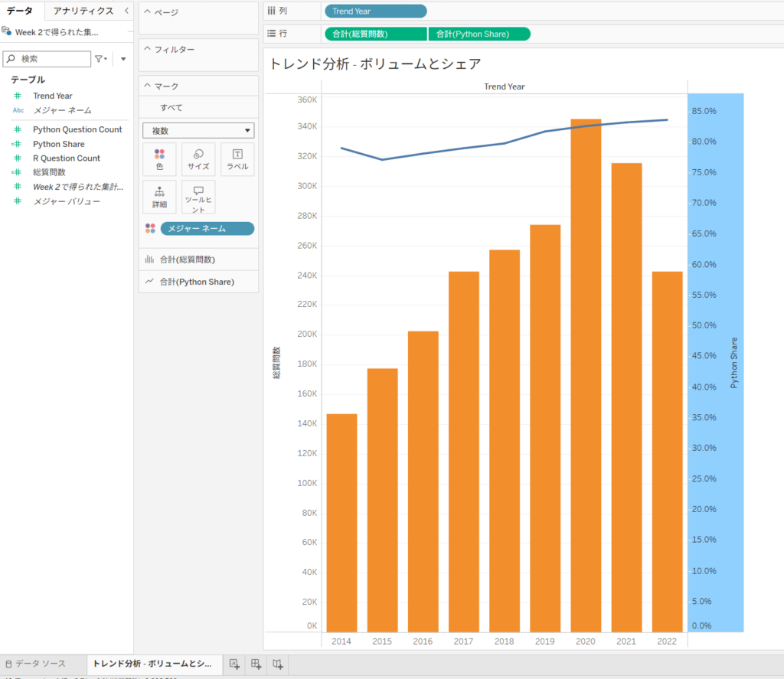Collapse the ページ shelf

coord(148,13)
